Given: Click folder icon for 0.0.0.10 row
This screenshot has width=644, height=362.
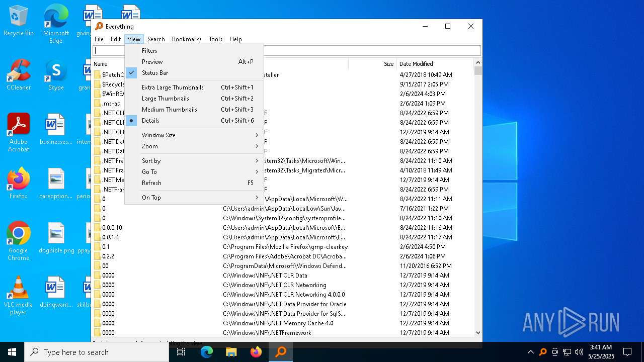Looking at the screenshot, I should coord(97,228).
